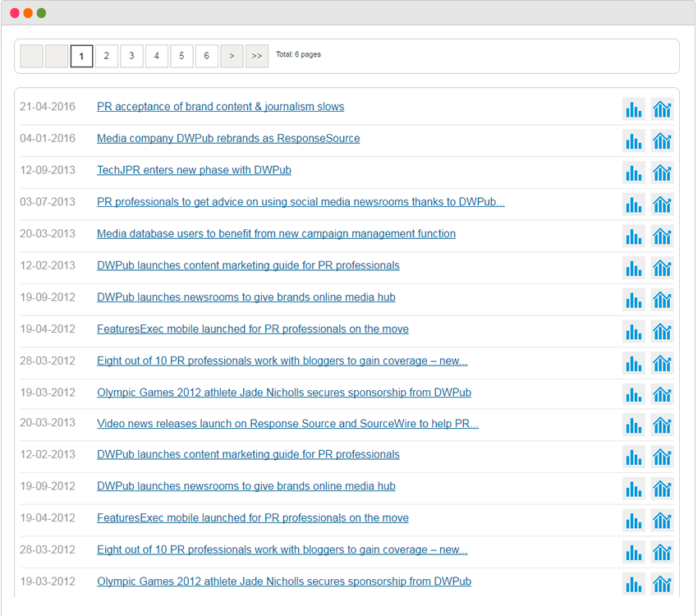Click trend chart icon for 'Media database users' row
698x616 pixels.
(x=662, y=237)
